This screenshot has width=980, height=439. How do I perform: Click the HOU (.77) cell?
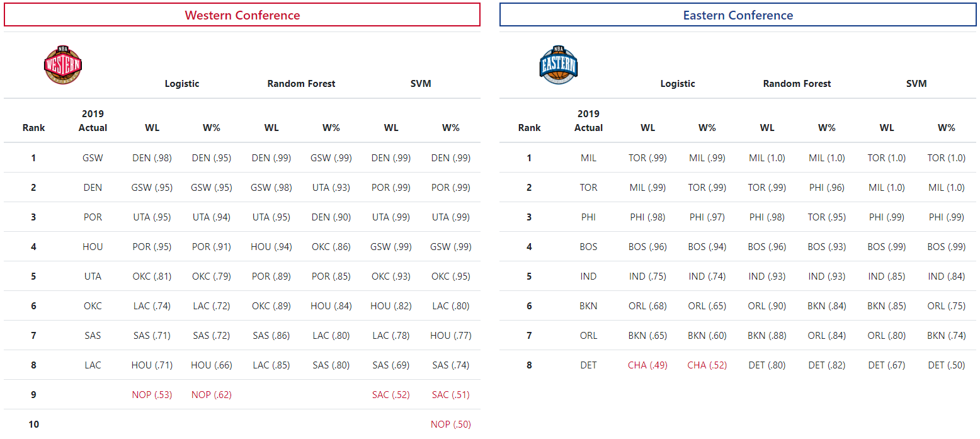[451, 336]
